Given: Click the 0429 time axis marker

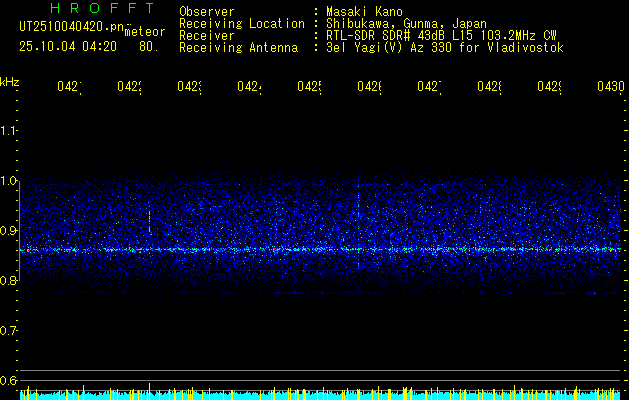Looking at the screenshot, I should (549, 87).
